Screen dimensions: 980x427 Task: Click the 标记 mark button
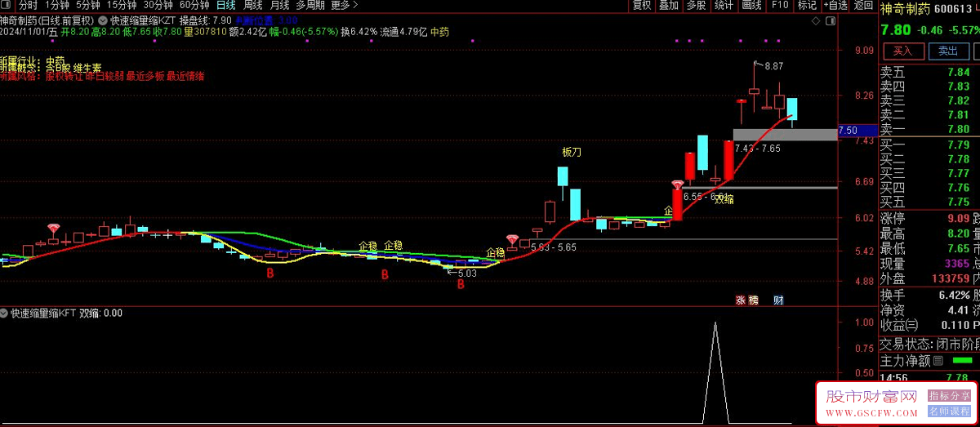pos(807,5)
